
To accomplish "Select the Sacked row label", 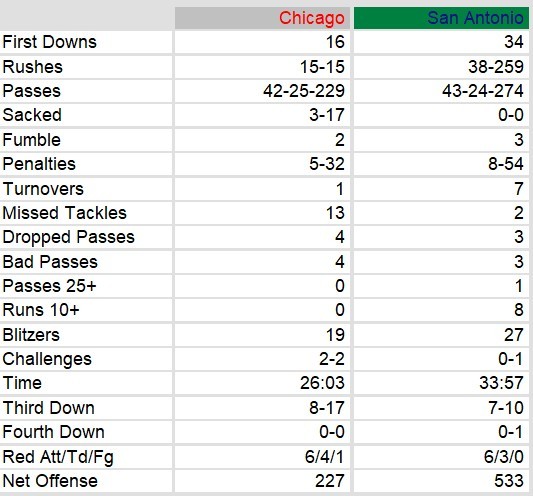I will point(32,115).
